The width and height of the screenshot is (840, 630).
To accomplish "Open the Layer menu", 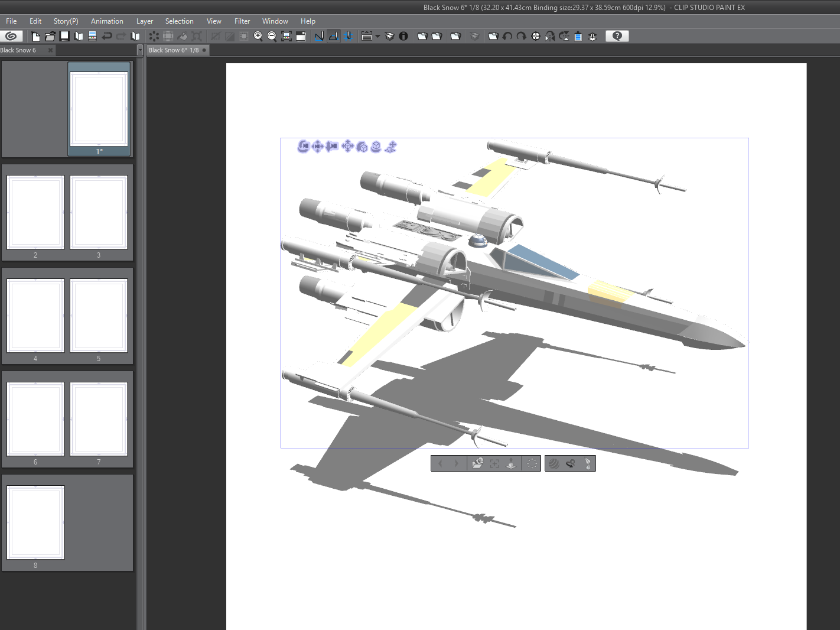I will (145, 21).
